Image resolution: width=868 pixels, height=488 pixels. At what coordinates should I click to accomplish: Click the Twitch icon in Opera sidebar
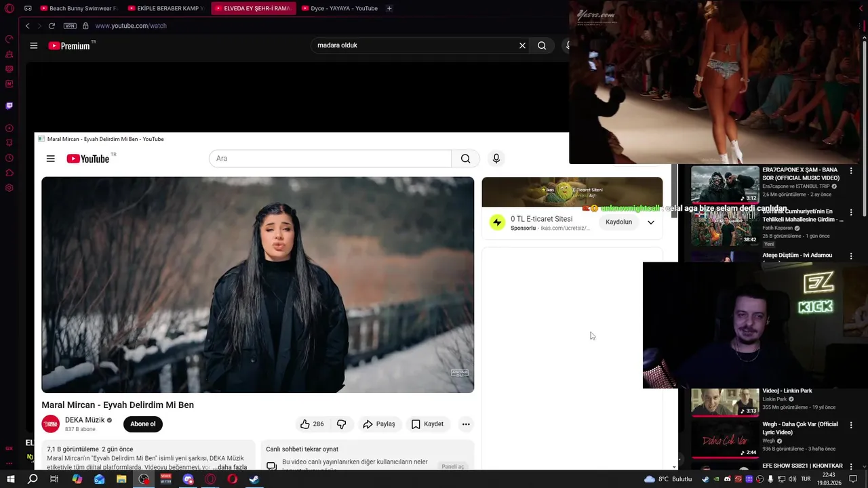click(x=9, y=106)
